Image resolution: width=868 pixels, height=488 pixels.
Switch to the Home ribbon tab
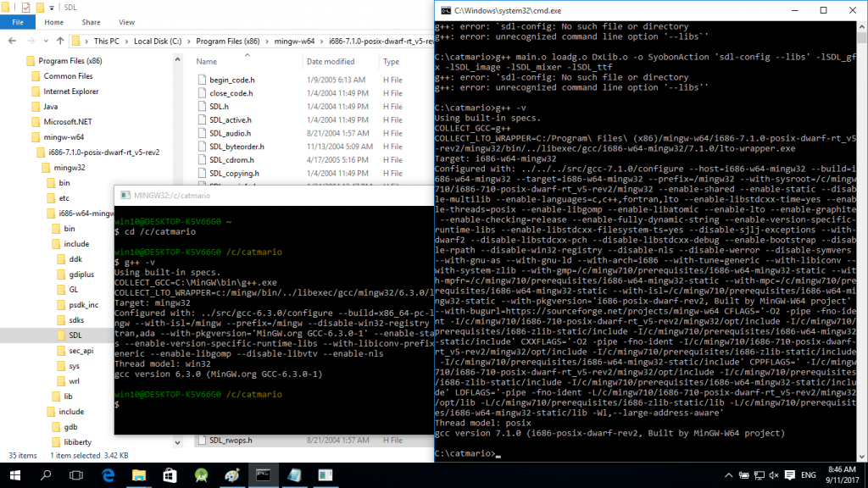53,22
